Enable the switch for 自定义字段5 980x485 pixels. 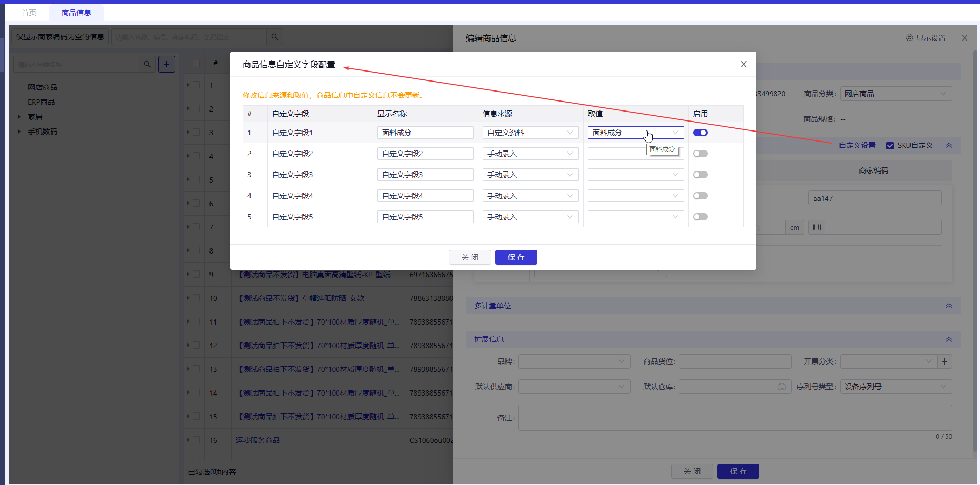pos(701,217)
